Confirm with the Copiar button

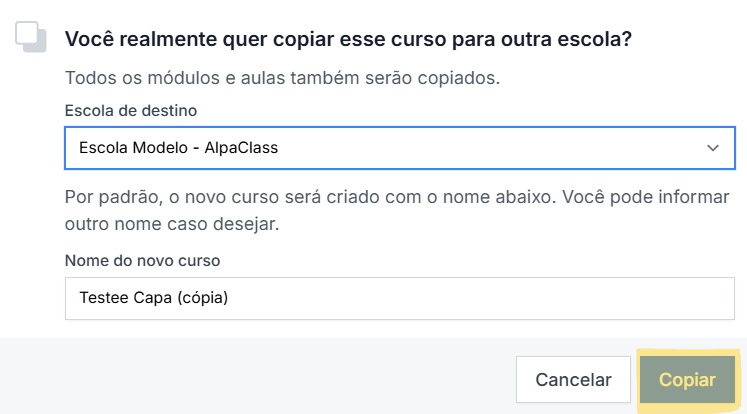(x=687, y=380)
